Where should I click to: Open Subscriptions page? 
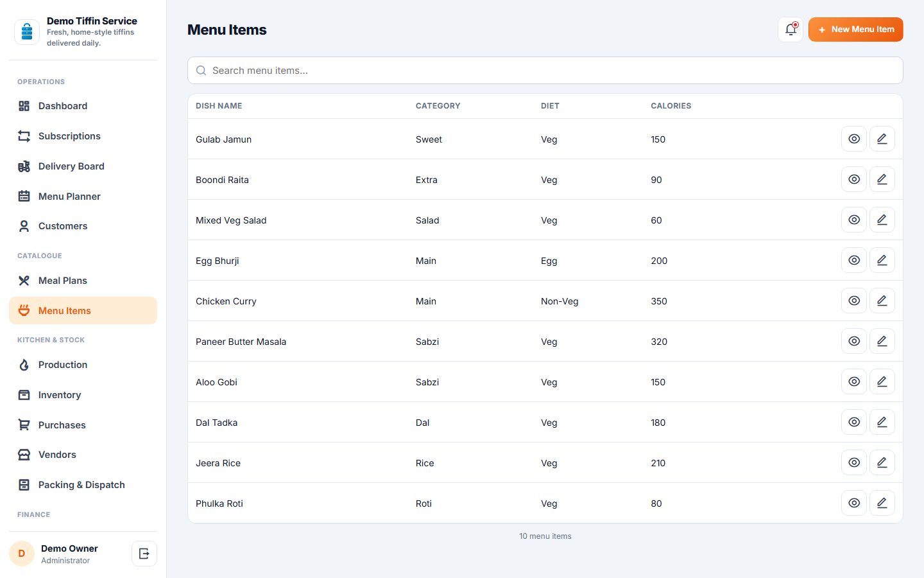pyautogui.click(x=83, y=136)
